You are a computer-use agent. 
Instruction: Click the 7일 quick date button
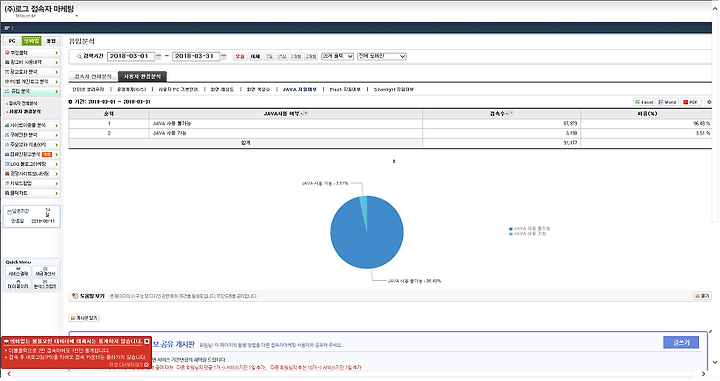(269, 56)
